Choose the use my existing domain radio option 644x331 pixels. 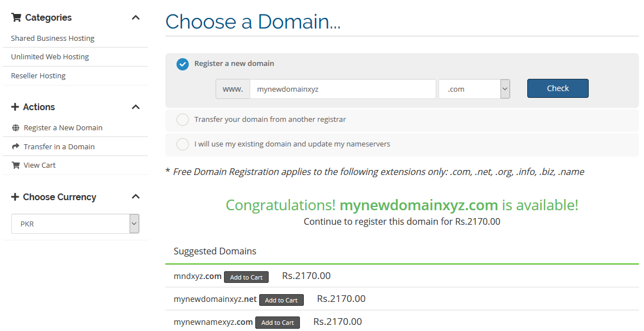pos(182,144)
